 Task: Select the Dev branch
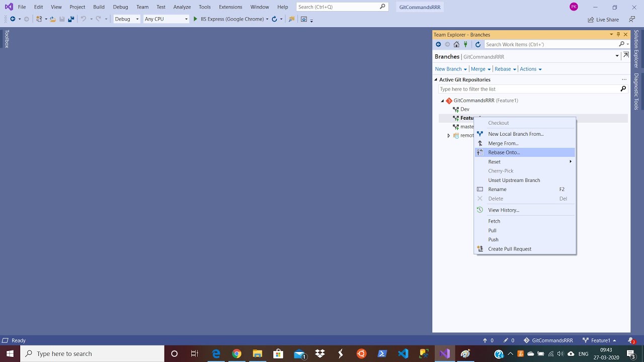pos(465,109)
